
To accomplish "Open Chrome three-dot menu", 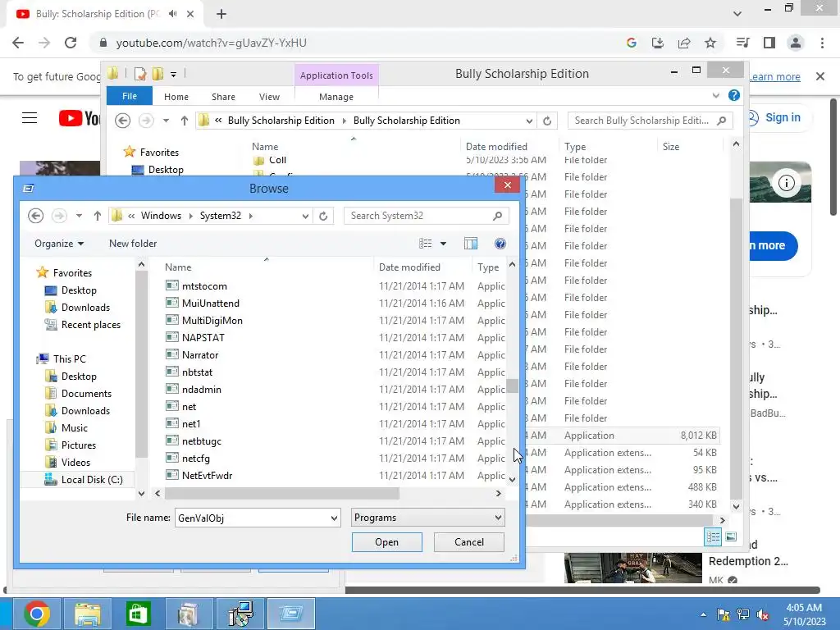I will 822,43.
